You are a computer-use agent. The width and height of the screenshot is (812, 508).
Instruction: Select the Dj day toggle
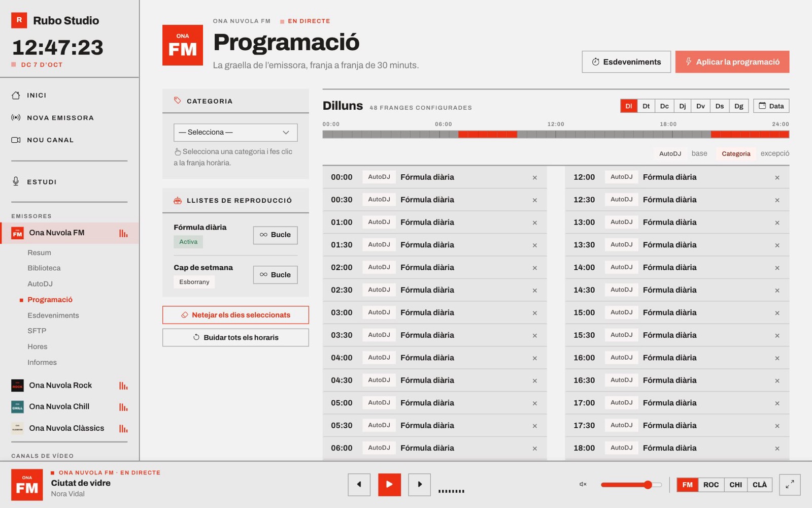[683, 106]
